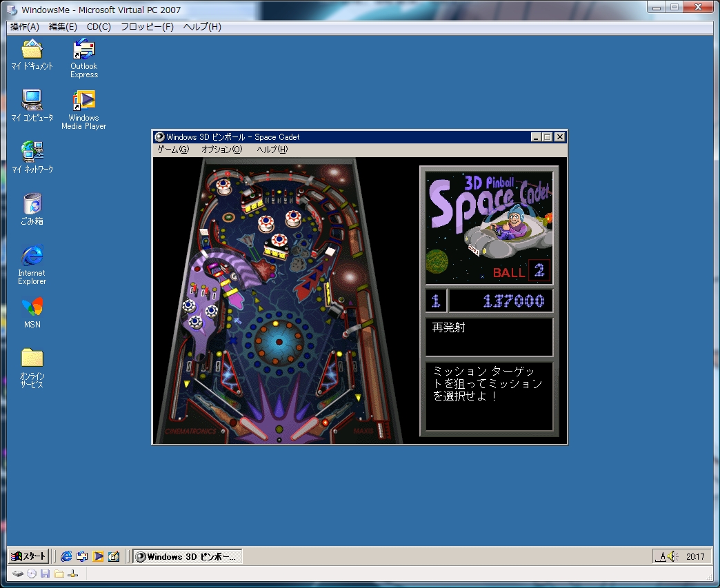
Task: Click the Virtual PC title bar icon
Action: (x=13, y=10)
